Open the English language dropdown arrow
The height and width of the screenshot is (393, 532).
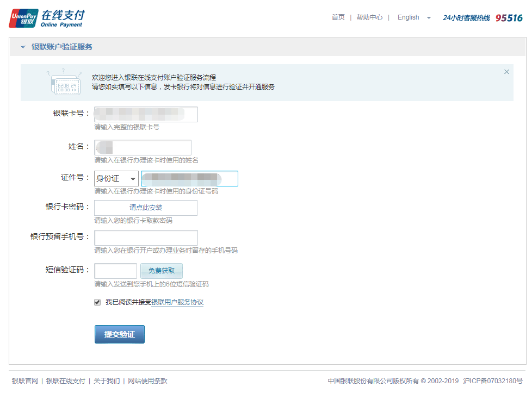429,18
